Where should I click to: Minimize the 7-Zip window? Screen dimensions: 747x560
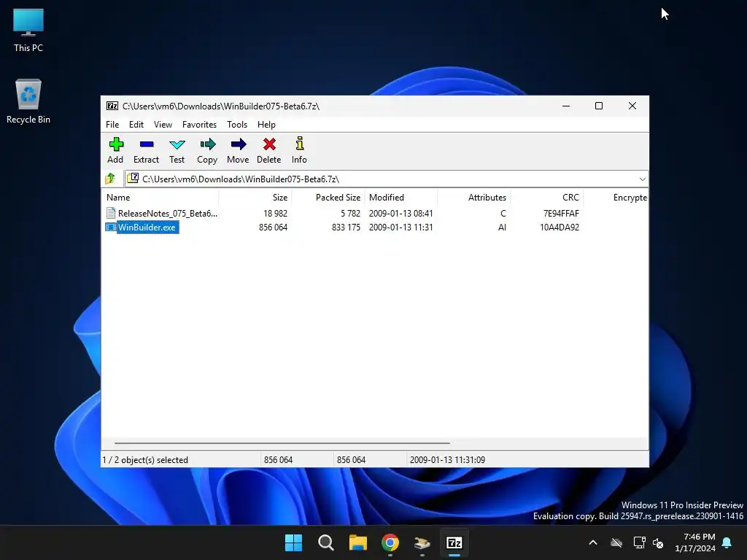[x=566, y=106]
